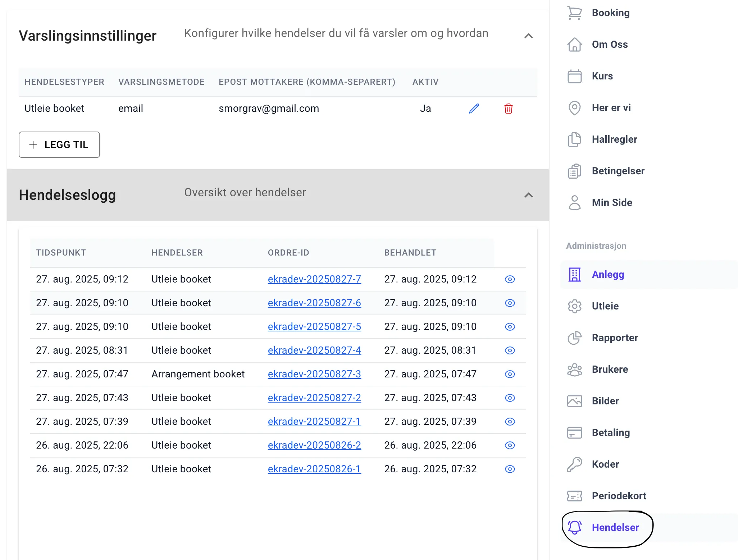This screenshot has height=560, width=738.
Task: Click eye icon for Arrangement booket row
Action: tap(510, 374)
